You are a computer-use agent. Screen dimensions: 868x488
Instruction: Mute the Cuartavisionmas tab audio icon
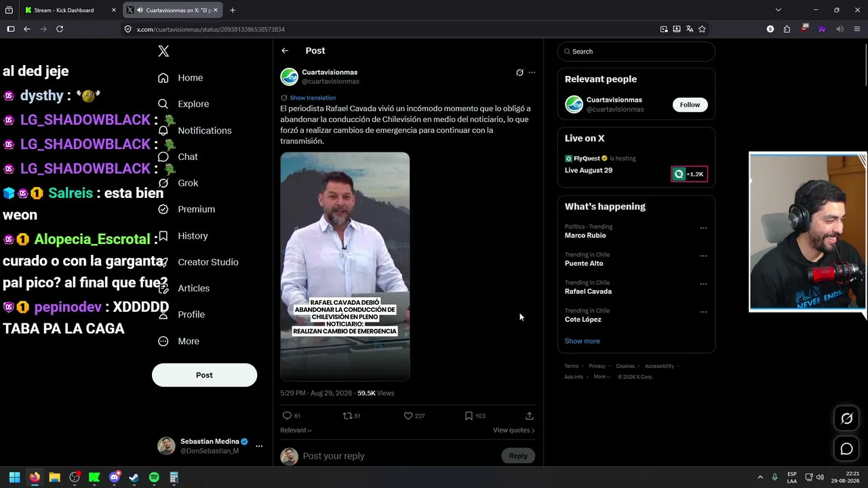139,10
